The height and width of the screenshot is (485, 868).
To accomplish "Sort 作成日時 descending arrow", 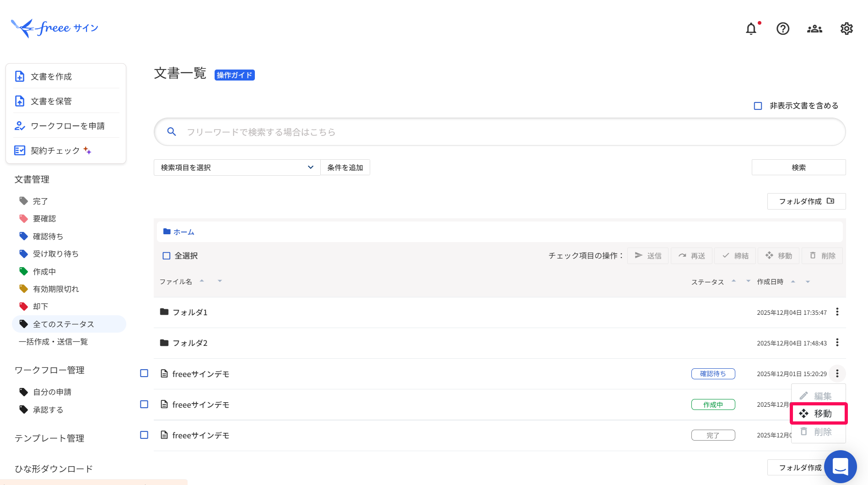I will [x=808, y=281].
